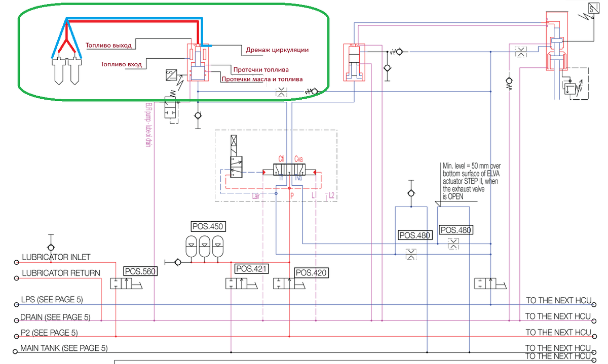Image resolution: width=608 pixels, height=364 pixels.
Task: Click the 'Протечки масла и топлива' label
Action: (x=262, y=79)
